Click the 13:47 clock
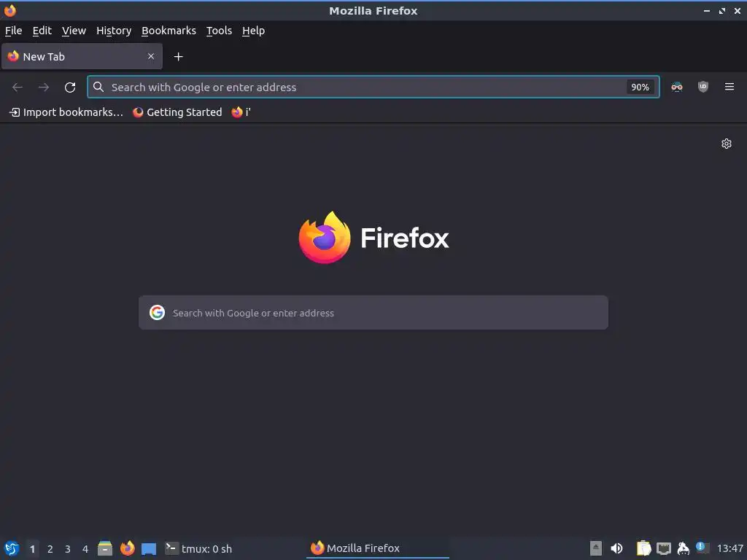Screen dimensions: 747x560 tap(729, 548)
